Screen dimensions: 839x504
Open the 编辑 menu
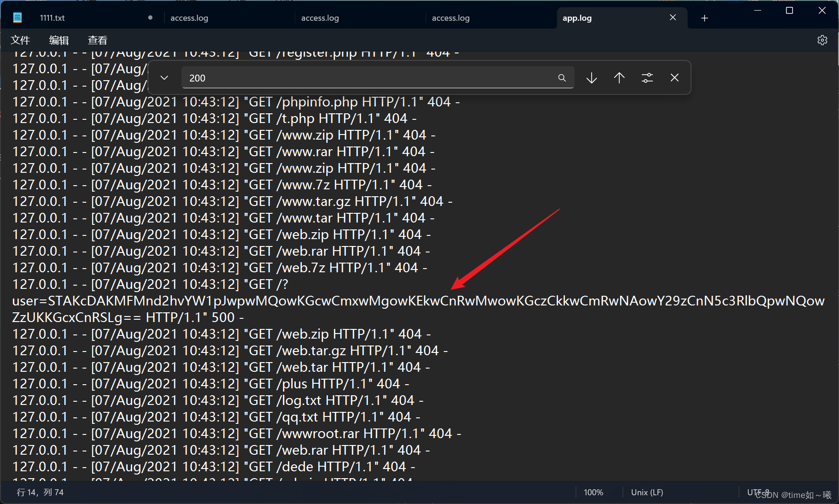click(59, 40)
